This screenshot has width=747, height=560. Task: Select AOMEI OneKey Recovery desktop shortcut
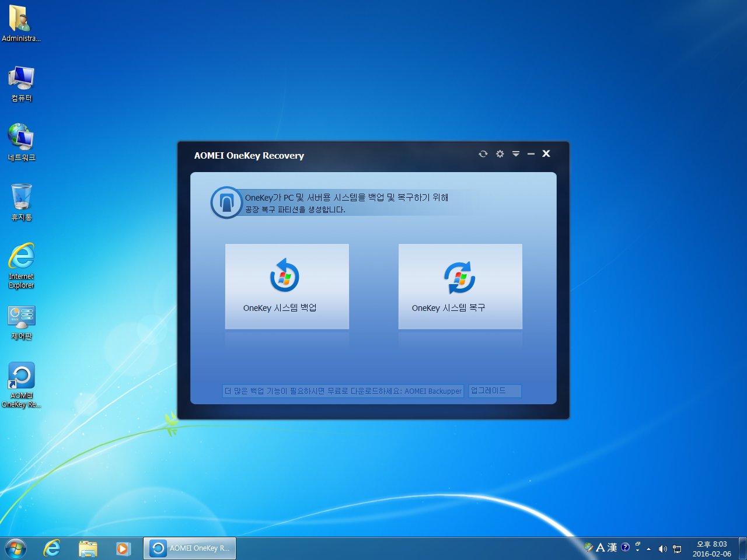[22, 384]
